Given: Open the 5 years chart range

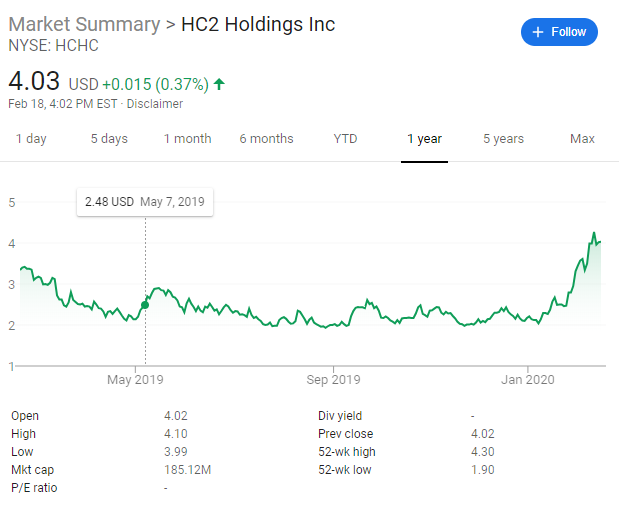Looking at the screenshot, I should (x=503, y=139).
